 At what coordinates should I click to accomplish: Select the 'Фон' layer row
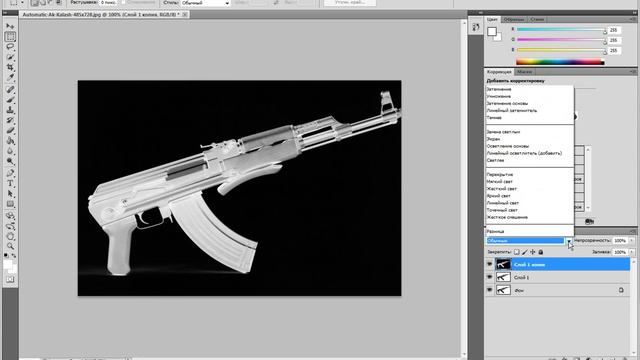pyautogui.click(x=558, y=290)
